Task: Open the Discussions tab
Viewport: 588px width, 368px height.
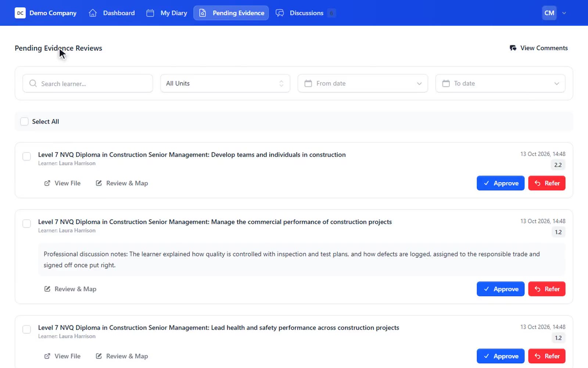Action: [305, 13]
